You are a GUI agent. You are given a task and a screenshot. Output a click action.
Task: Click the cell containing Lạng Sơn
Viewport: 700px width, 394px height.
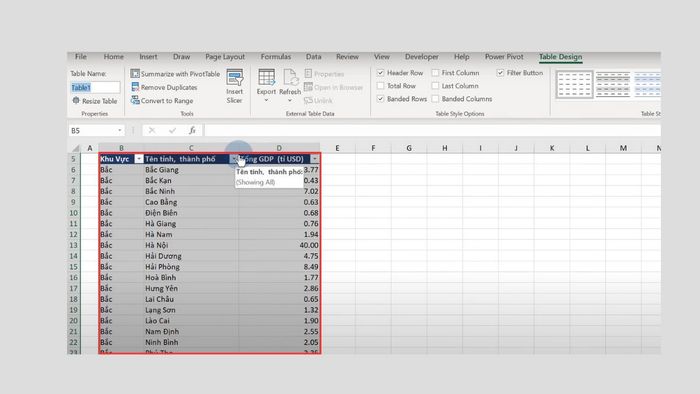pyautogui.click(x=191, y=310)
